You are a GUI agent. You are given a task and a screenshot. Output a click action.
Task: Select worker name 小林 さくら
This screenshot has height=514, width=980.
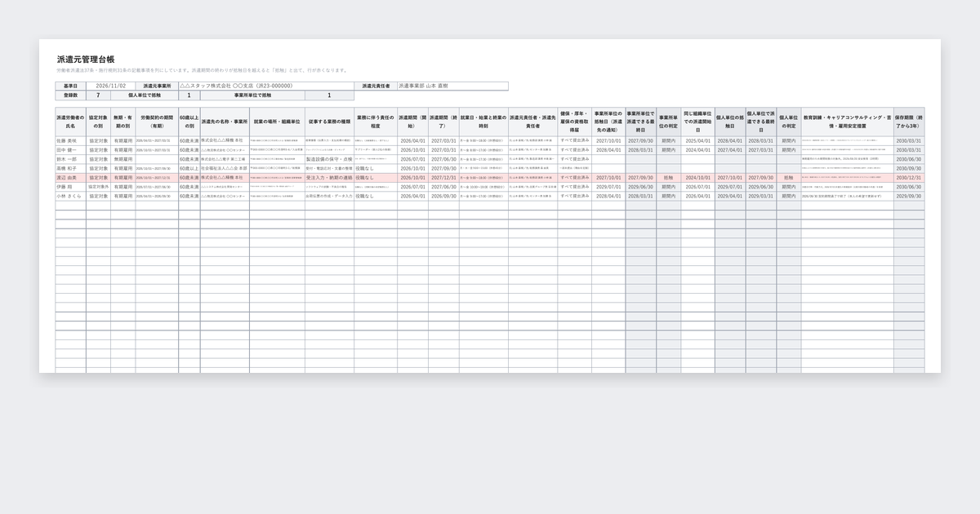tap(70, 196)
